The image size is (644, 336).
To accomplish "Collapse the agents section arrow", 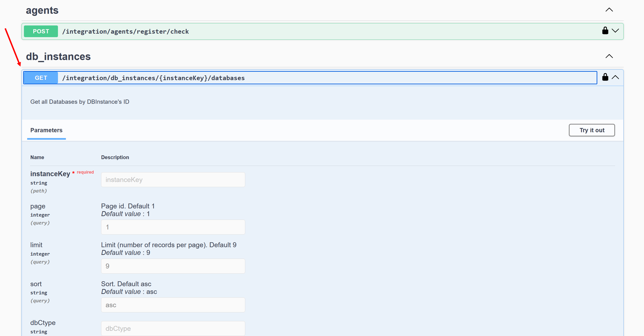I will [609, 10].
